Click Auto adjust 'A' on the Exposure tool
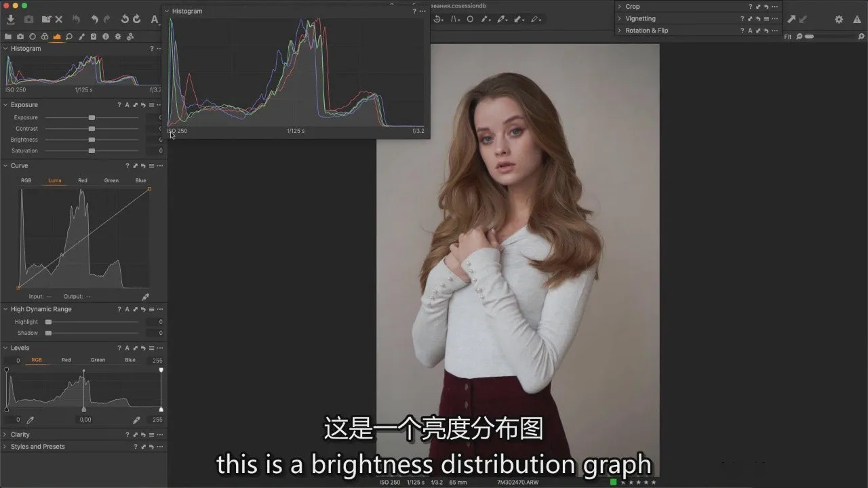 pyautogui.click(x=127, y=105)
